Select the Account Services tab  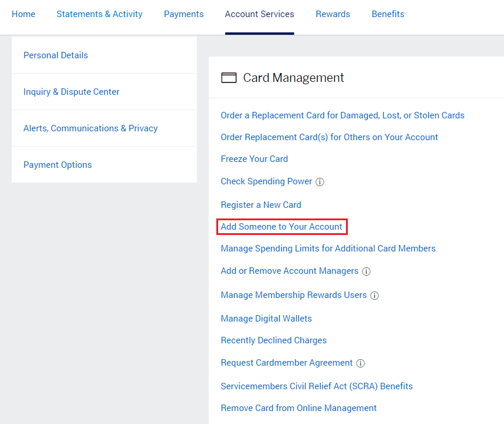coord(259,14)
